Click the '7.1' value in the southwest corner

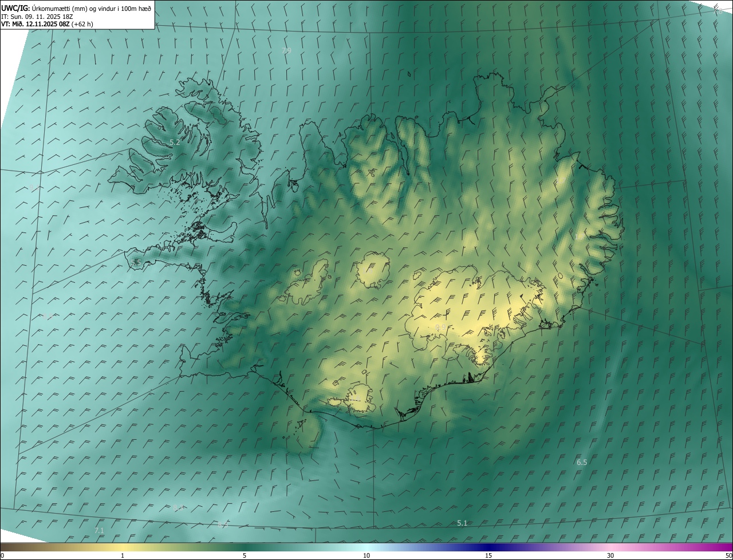click(99, 531)
